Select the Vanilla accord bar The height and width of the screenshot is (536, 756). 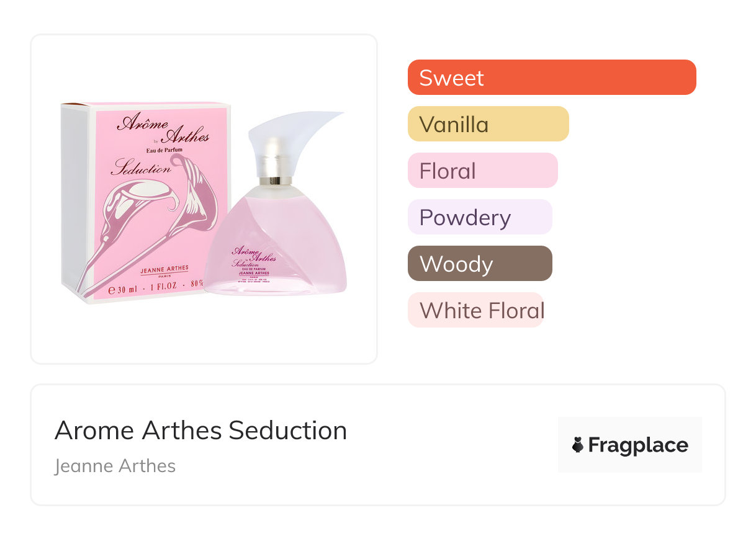coord(488,124)
